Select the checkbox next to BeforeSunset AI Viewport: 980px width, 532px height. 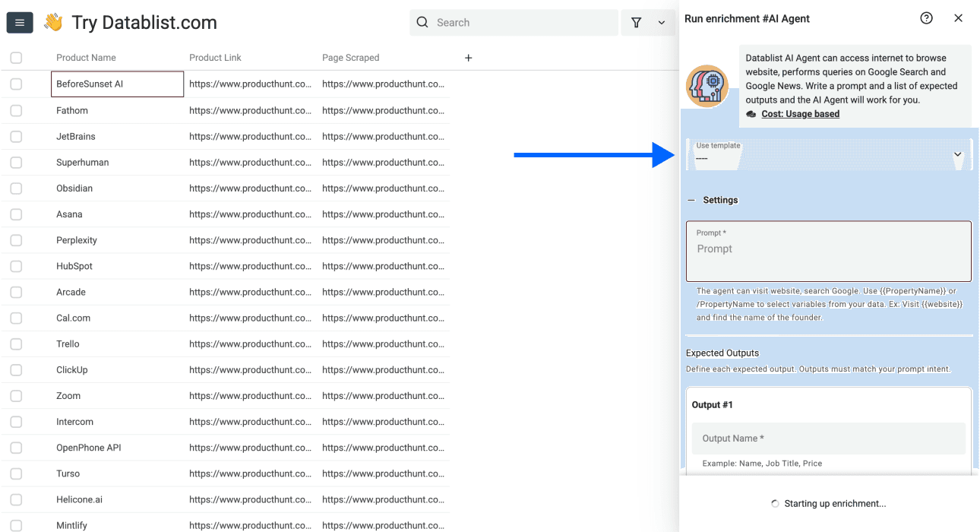point(16,84)
